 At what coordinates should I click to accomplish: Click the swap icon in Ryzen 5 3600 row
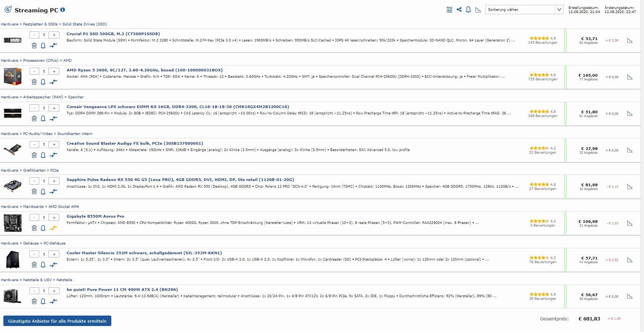click(53, 82)
